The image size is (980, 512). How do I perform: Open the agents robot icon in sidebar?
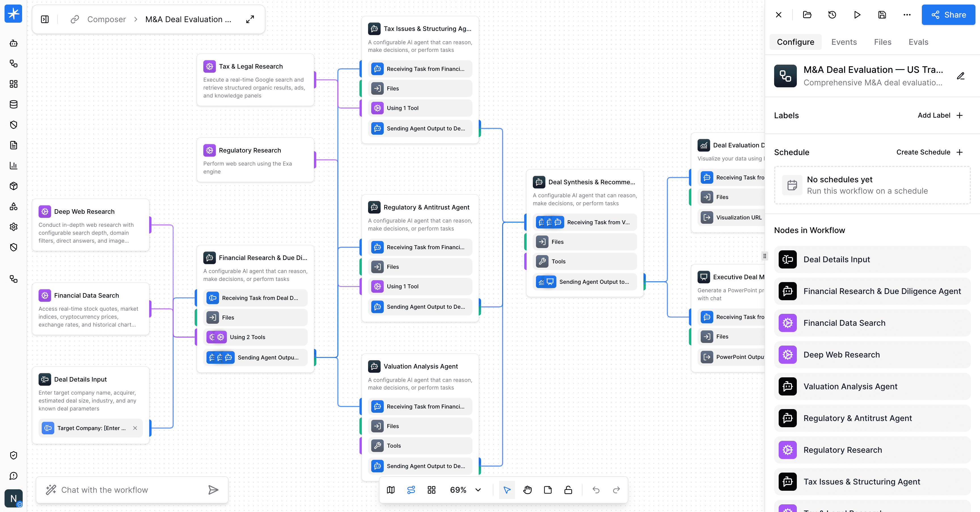(14, 43)
